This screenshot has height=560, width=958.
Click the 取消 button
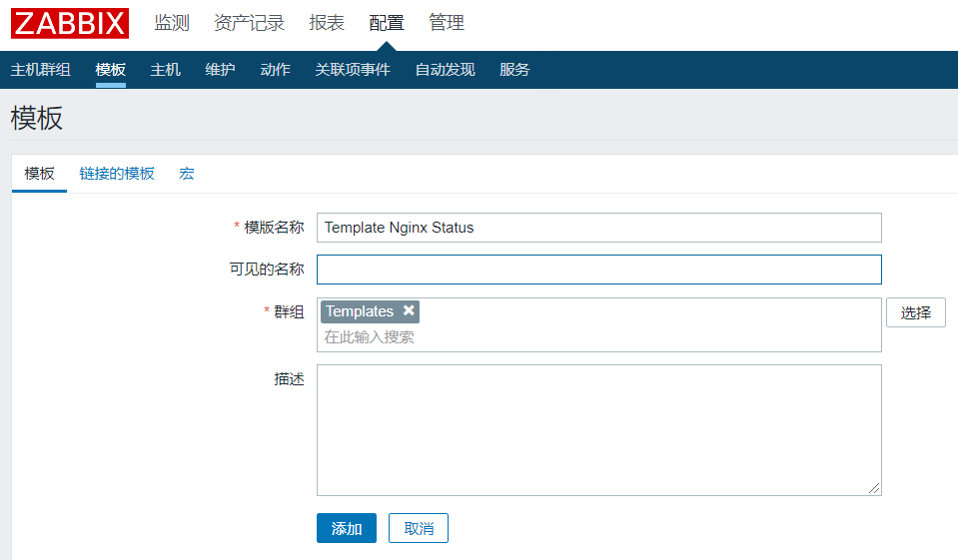coord(419,528)
